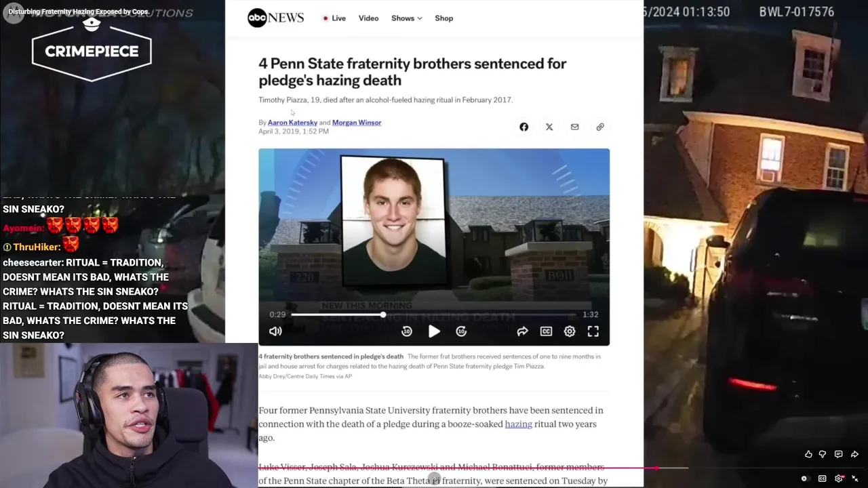
Task: Click the streamer webcam overlay
Action: tap(129, 415)
